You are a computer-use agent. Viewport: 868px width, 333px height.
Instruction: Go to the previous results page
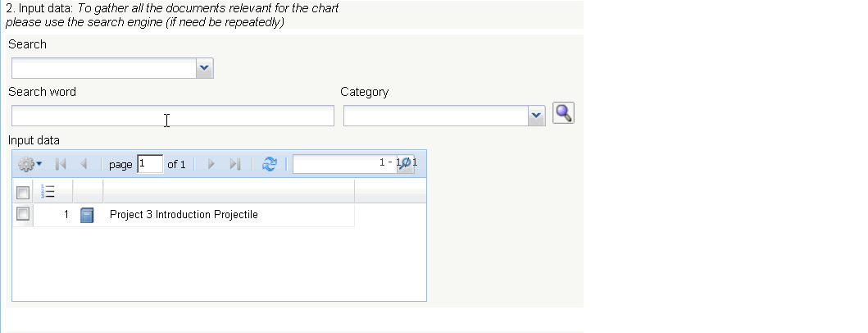tap(84, 165)
